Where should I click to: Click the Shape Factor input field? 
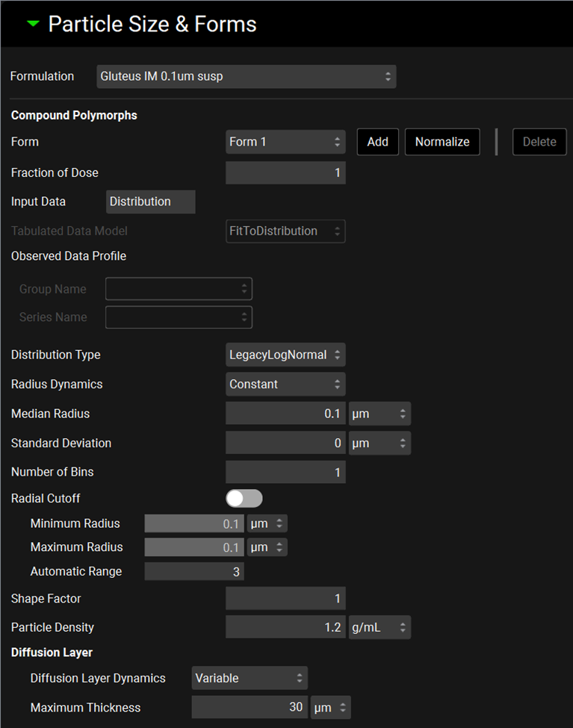285,598
